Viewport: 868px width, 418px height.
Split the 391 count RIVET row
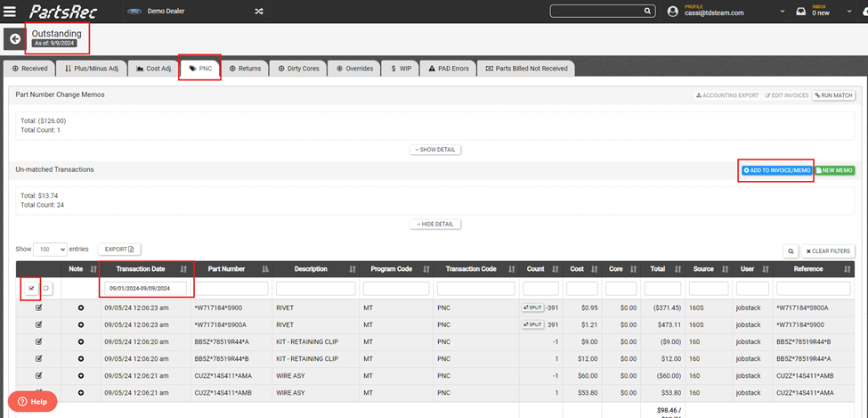click(x=532, y=324)
